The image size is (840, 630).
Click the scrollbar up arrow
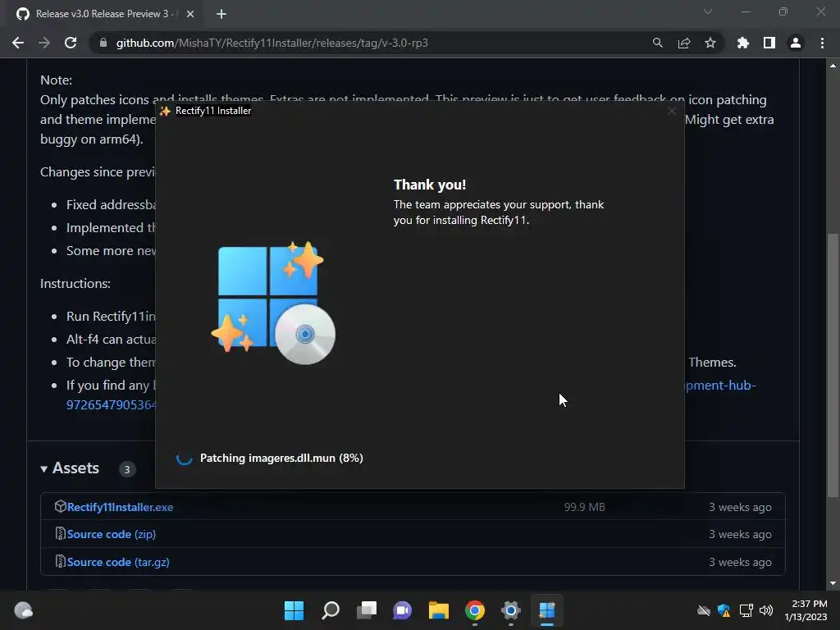(833, 66)
